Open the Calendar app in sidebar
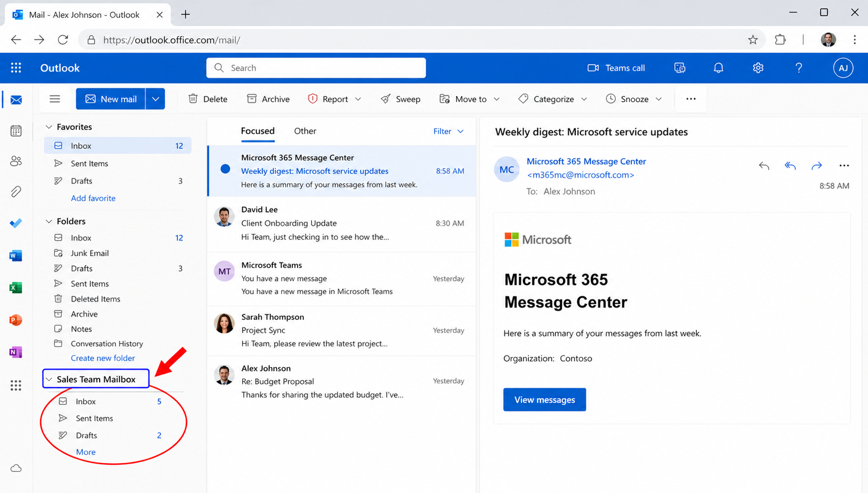 (x=16, y=130)
